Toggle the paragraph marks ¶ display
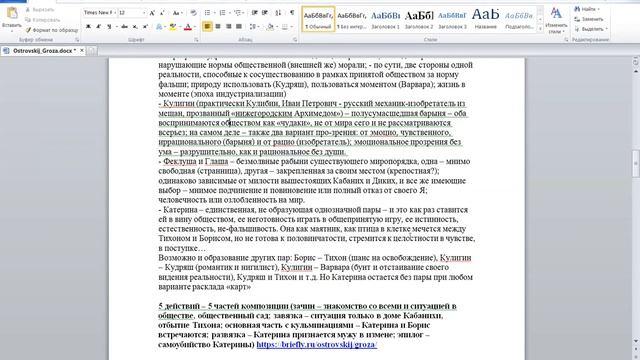 (292, 13)
